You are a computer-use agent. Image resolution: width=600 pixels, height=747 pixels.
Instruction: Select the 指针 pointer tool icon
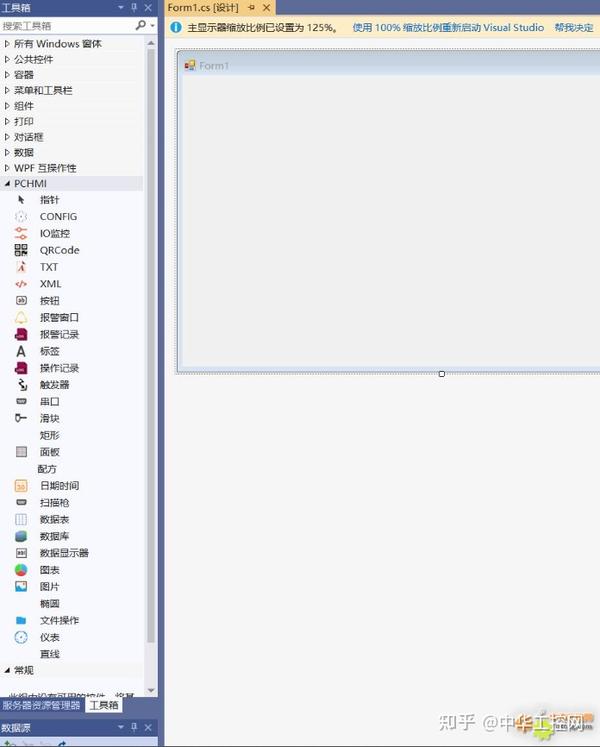click(21, 200)
